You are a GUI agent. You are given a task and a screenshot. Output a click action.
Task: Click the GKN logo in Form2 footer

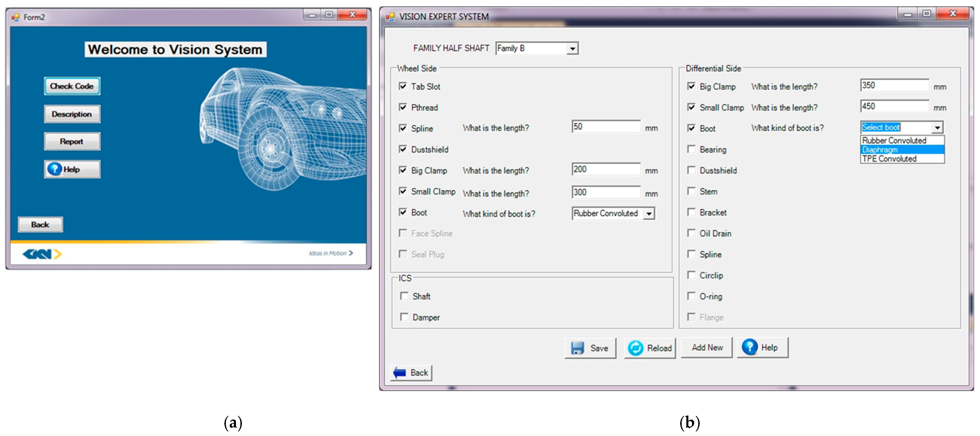(x=42, y=254)
